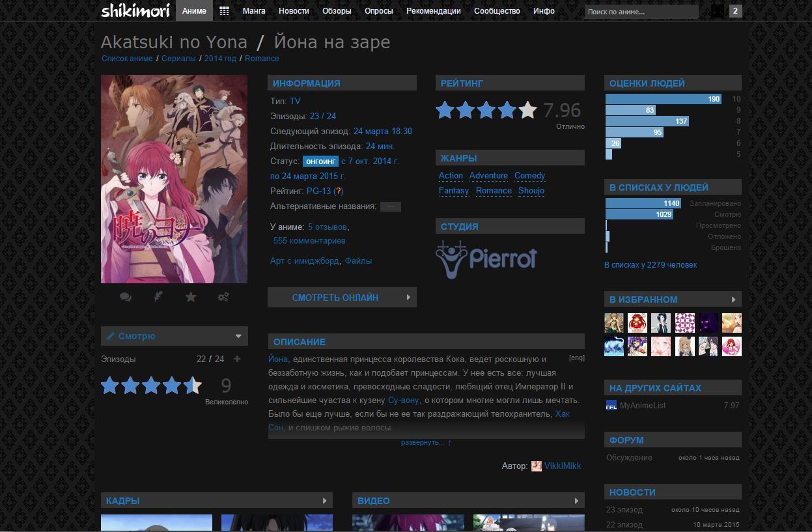Open the notifications counter showing 2
The image size is (812, 532).
click(x=735, y=10)
